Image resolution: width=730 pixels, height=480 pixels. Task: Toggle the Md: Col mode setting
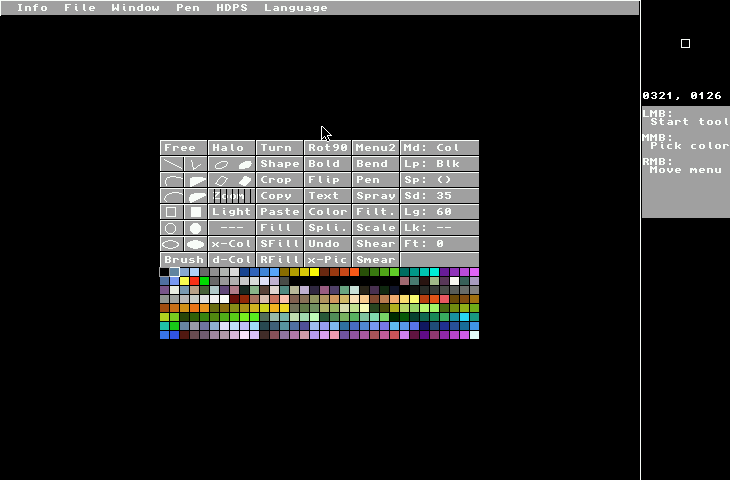[x=439, y=148]
